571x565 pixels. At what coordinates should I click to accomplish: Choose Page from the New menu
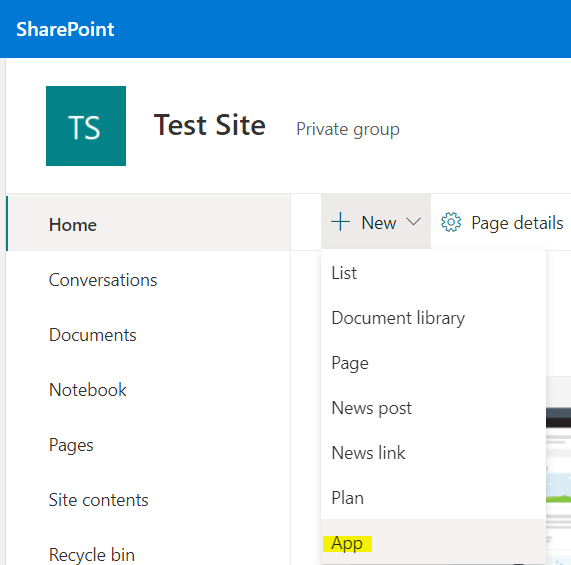click(x=433, y=363)
